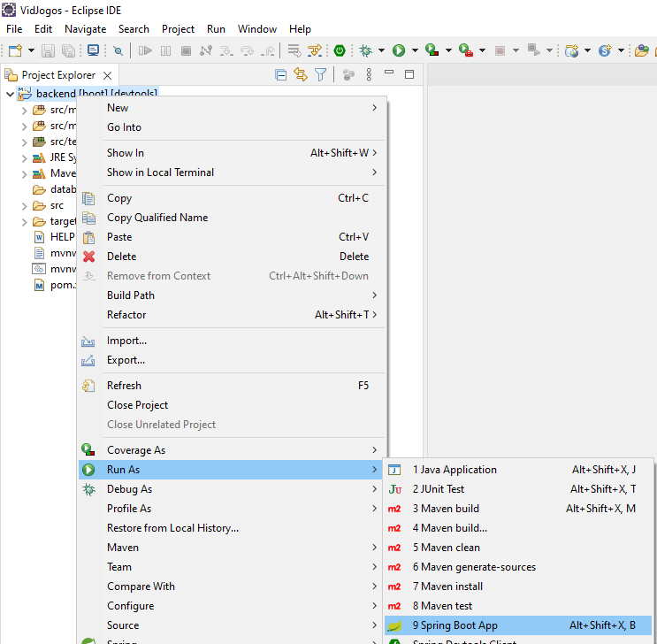Click the Terminate toolbar icon
This screenshot has height=644, width=657.
186,50
